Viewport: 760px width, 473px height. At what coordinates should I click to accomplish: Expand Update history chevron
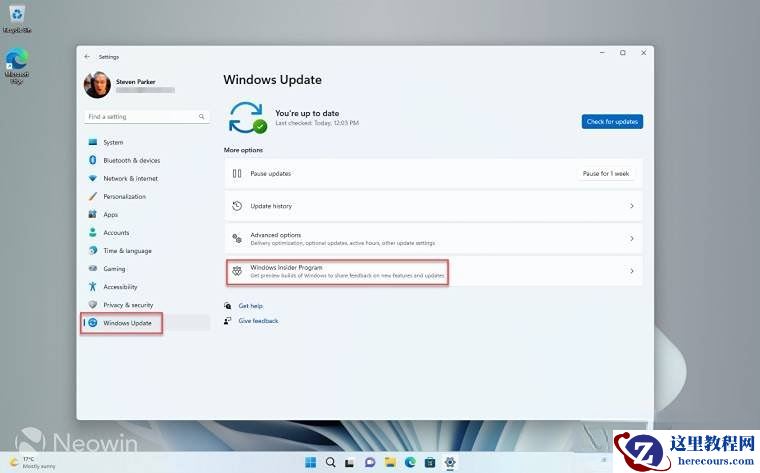[x=632, y=206]
